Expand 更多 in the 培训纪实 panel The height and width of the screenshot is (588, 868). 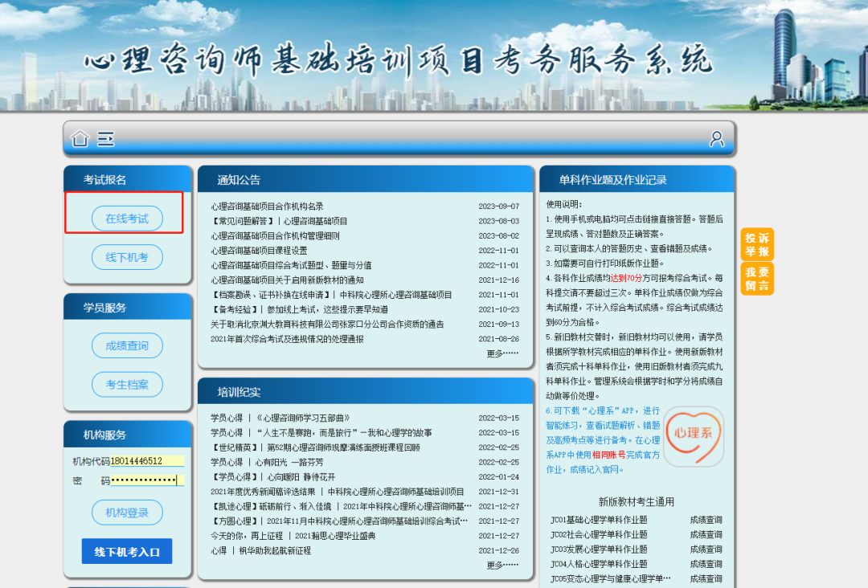(x=502, y=565)
